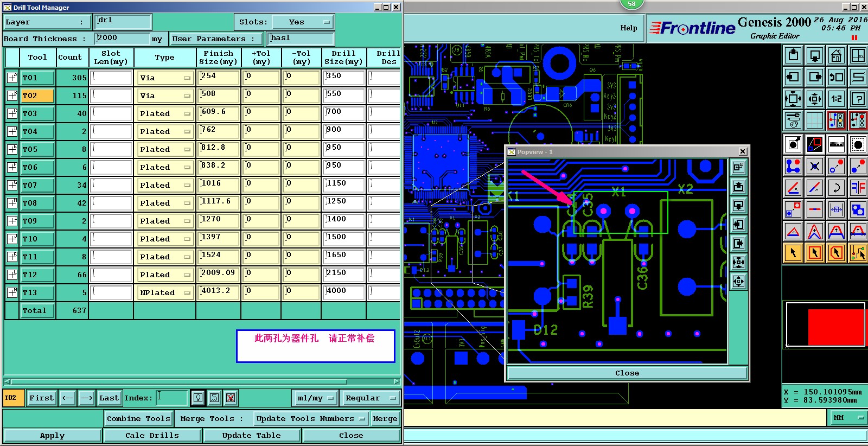Open the Type dropdown for T13 (NPlated)

(165, 292)
